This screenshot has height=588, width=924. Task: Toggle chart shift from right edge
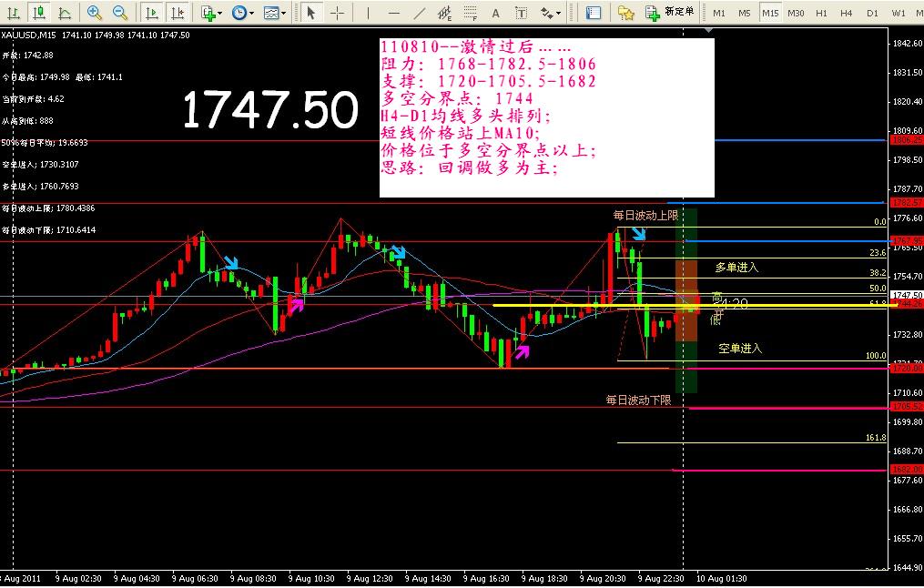click(x=177, y=13)
